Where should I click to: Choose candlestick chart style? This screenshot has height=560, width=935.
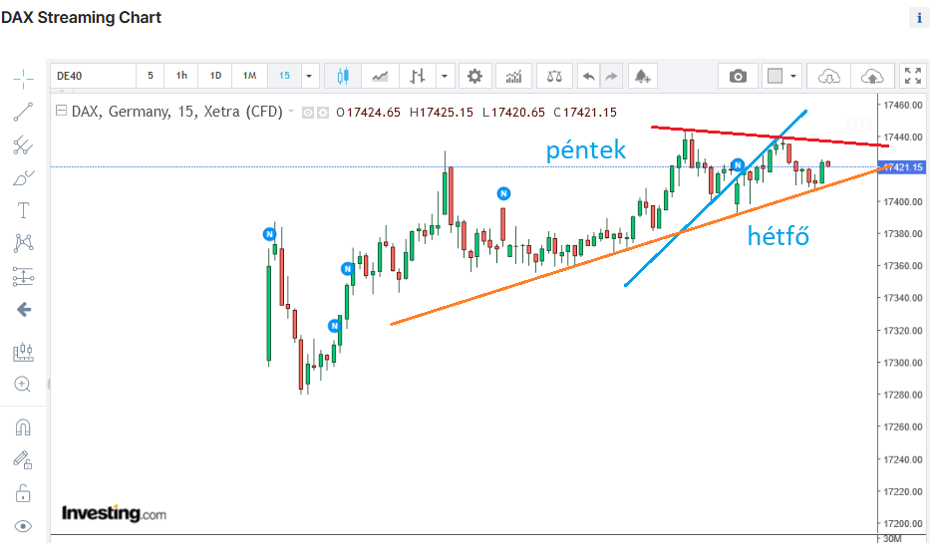[x=343, y=76]
